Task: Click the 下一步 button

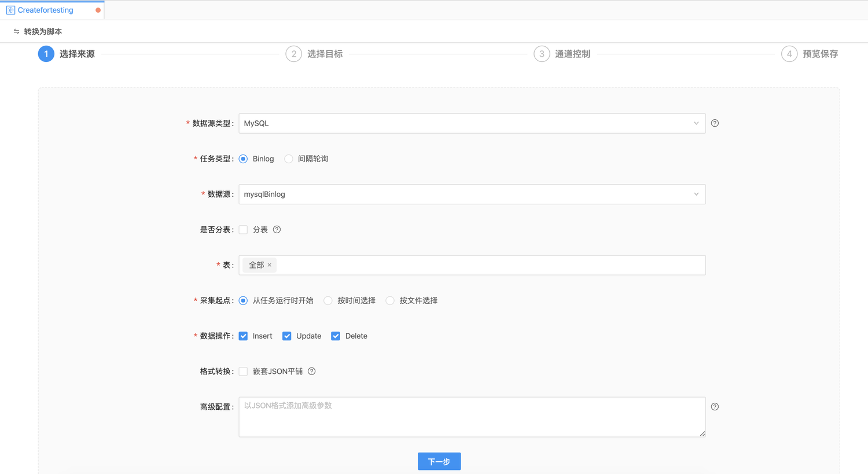Action: 439,461
